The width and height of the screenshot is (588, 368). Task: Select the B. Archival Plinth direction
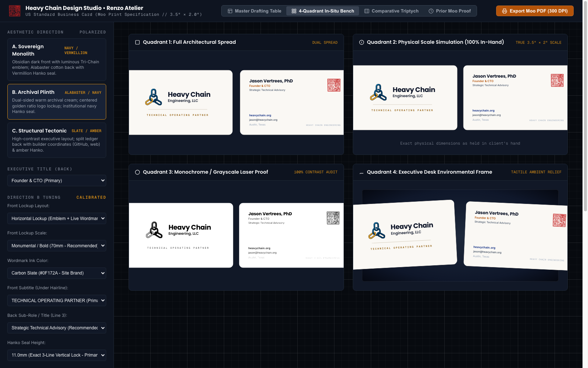click(57, 102)
